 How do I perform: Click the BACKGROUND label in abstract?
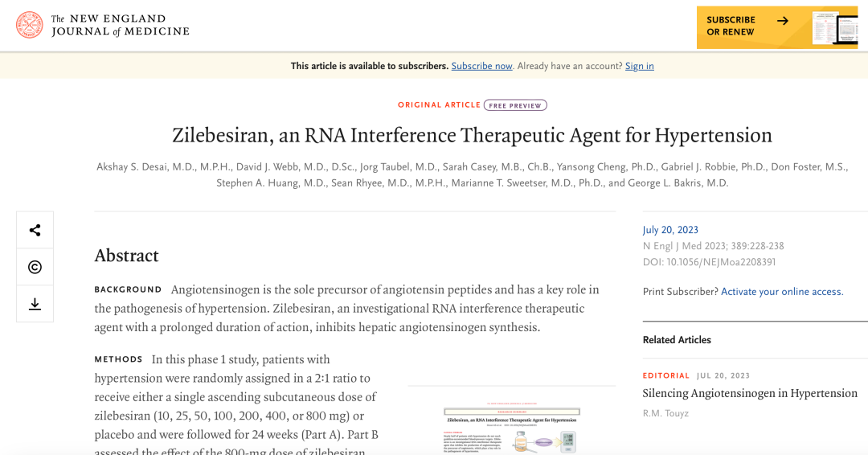click(128, 289)
